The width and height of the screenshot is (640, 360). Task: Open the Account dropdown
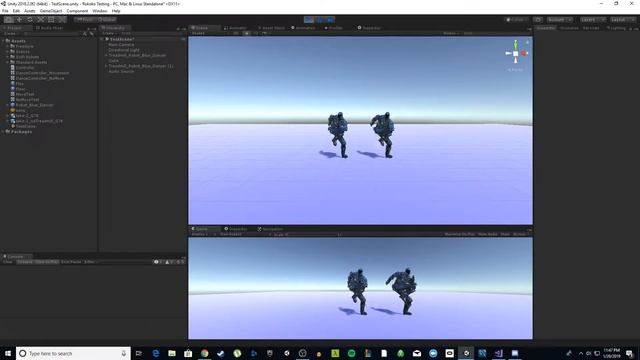point(560,20)
